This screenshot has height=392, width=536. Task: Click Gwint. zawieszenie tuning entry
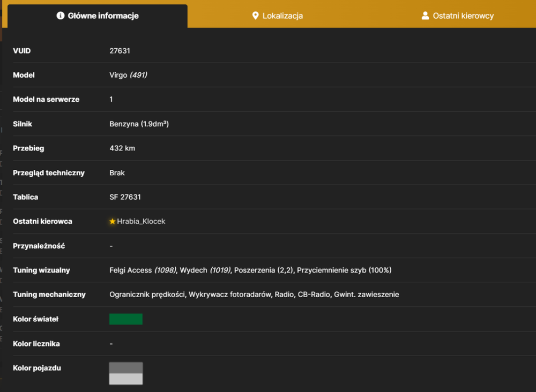(x=367, y=295)
